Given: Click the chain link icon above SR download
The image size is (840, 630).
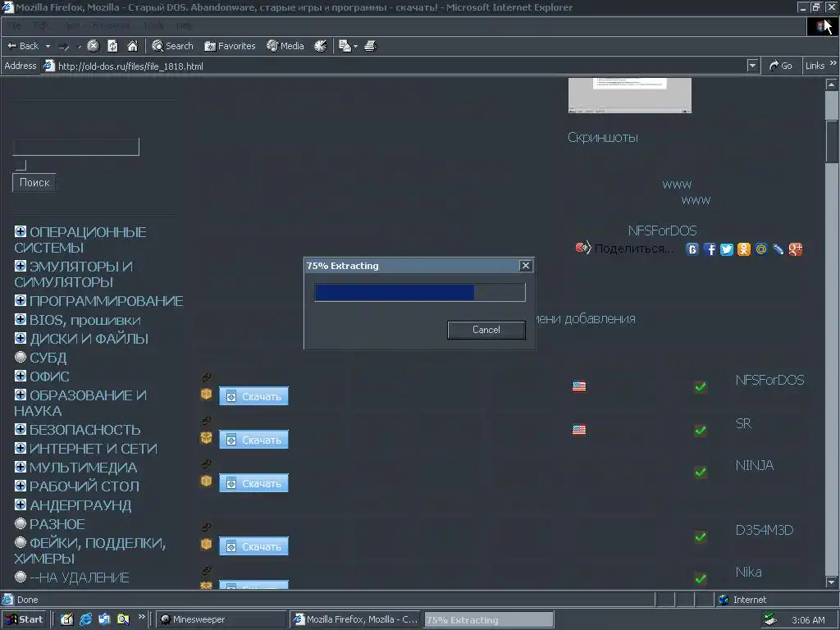Looking at the screenshot, I should [x=206, y=421].
